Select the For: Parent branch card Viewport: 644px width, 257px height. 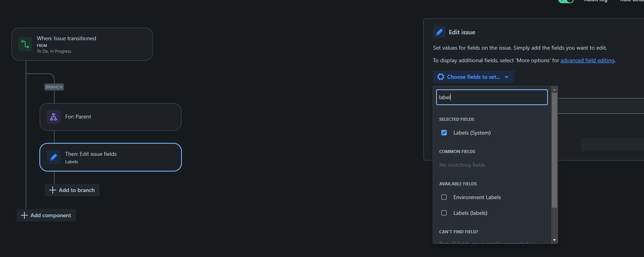pos(110,117)
